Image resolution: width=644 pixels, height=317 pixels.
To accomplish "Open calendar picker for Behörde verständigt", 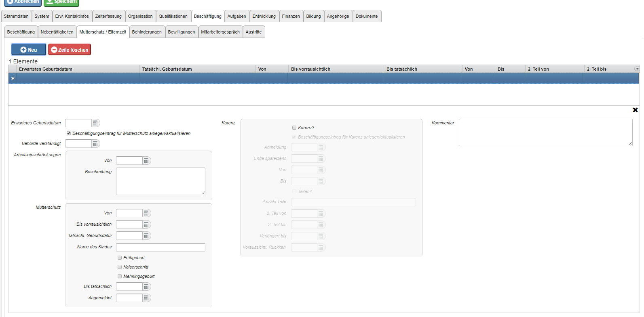I will tap(95, 144).
